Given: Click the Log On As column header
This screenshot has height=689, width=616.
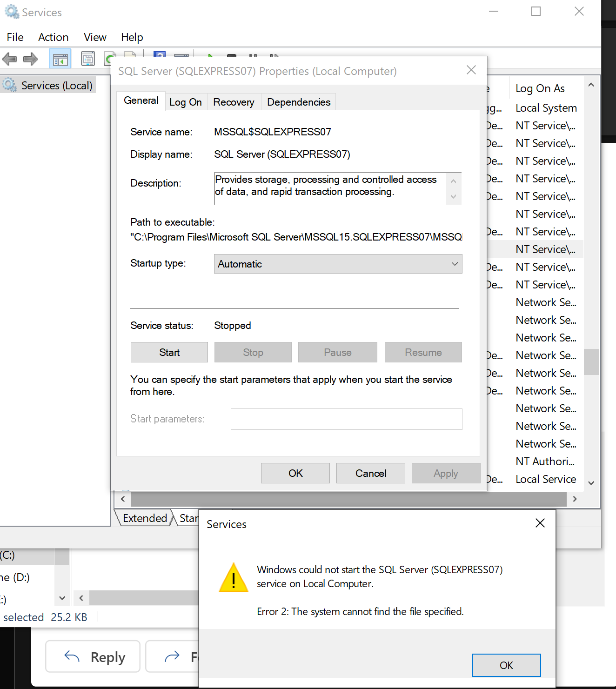Looking at the screenshot, I should pyautogui.click(x=540, y=88).
